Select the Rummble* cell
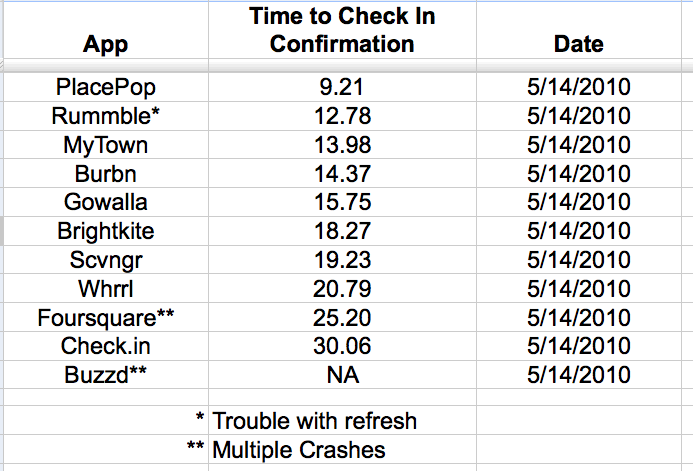Screen dimensions: 693x471 [106, 116]
